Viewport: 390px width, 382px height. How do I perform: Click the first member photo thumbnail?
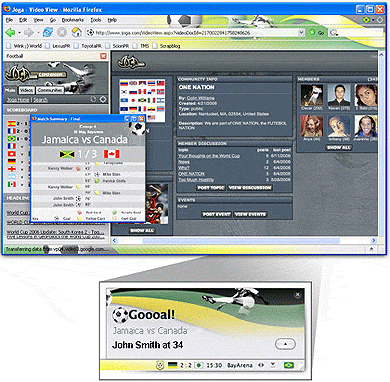pos(312,95)
